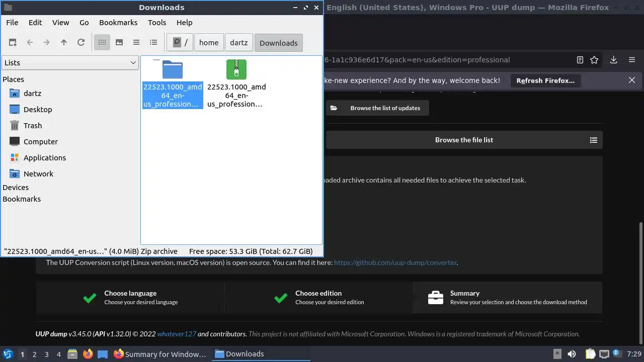Click the Devices section header

[16, 188]
